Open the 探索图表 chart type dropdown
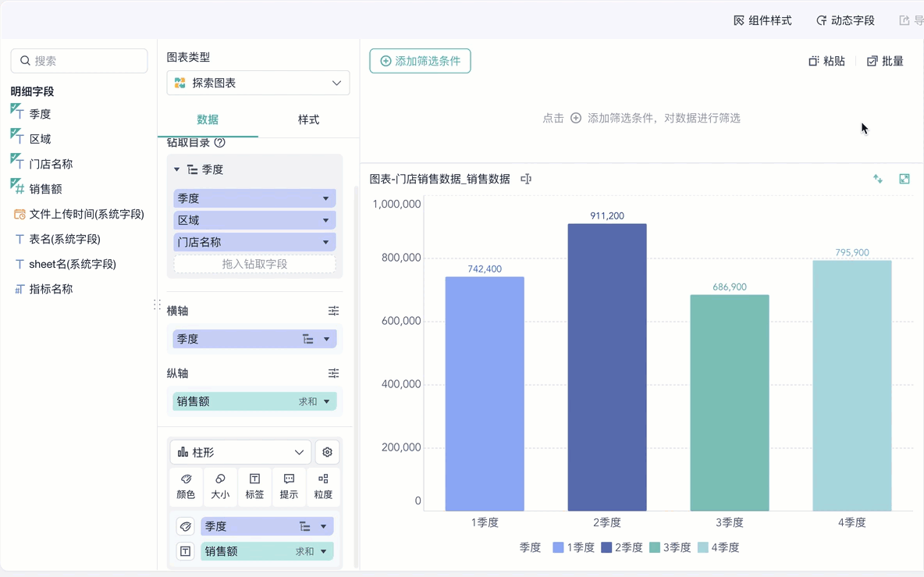The height and width of the screenshot is (577, 924). (x=258, y=83)
